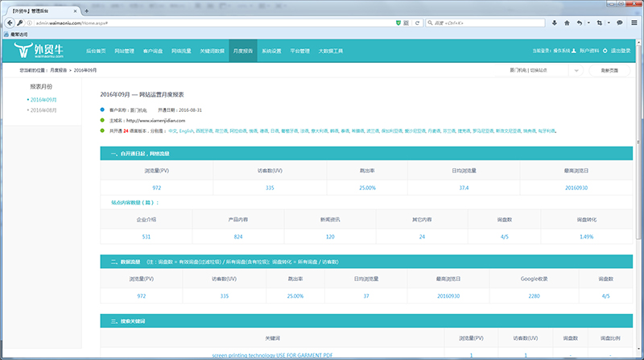This screenshot has height=360, width=644.
Task: Open the 大数据工具 menu item
Action: pos(331,51)
